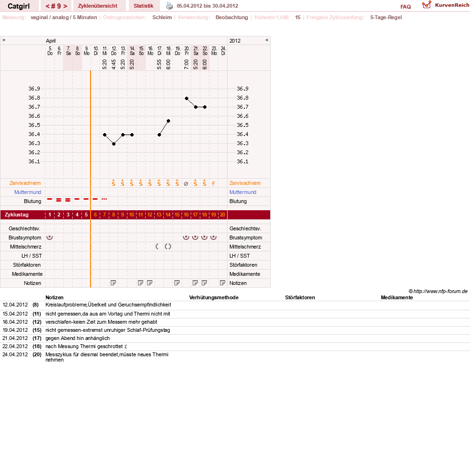Click cycle day 1 in the Zyklustag row
Image resolution: width=470 pixels, height=476 pixels.
click(x=49, y=215)
